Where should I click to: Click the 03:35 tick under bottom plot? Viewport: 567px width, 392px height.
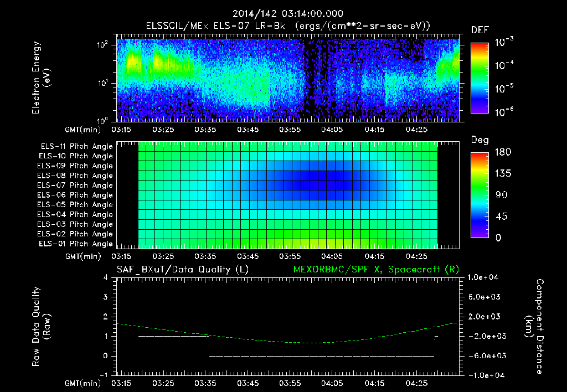tap(205, 383)
